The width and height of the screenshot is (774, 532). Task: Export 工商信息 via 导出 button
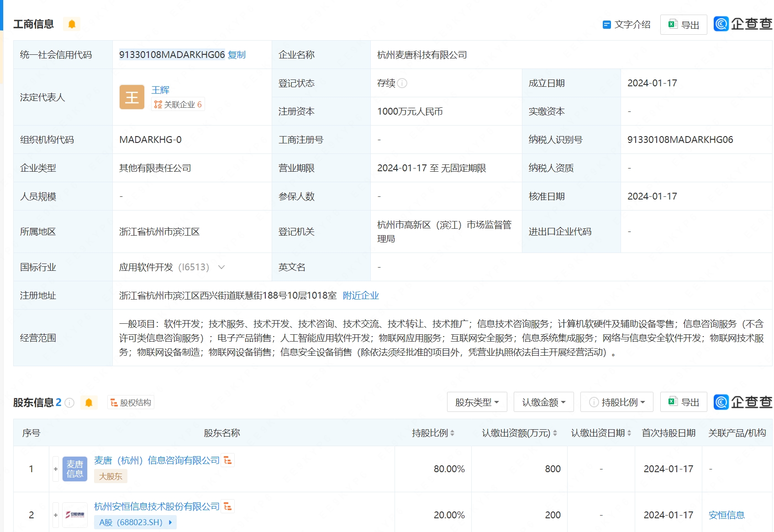tap(684, 25)
